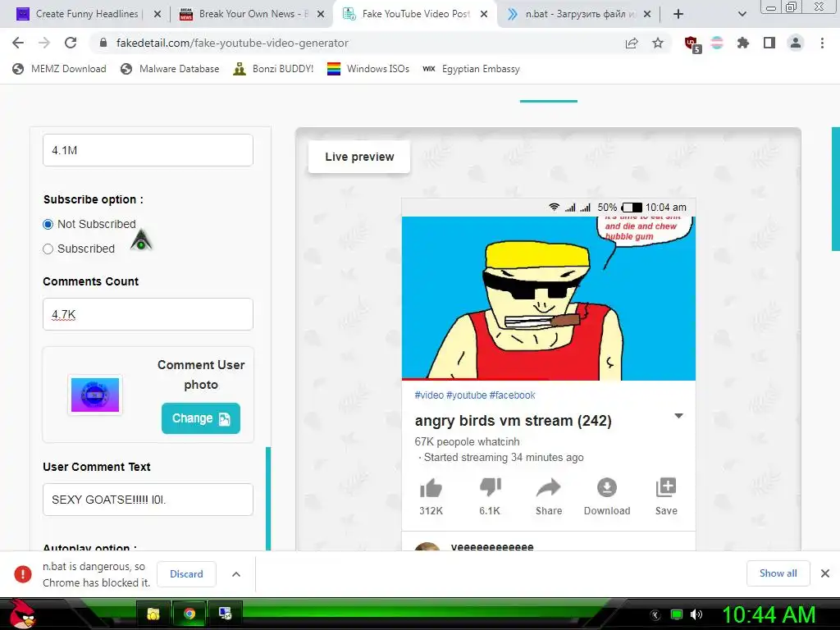Open a new browser tab
840x630 pixels.
point(678,14)
